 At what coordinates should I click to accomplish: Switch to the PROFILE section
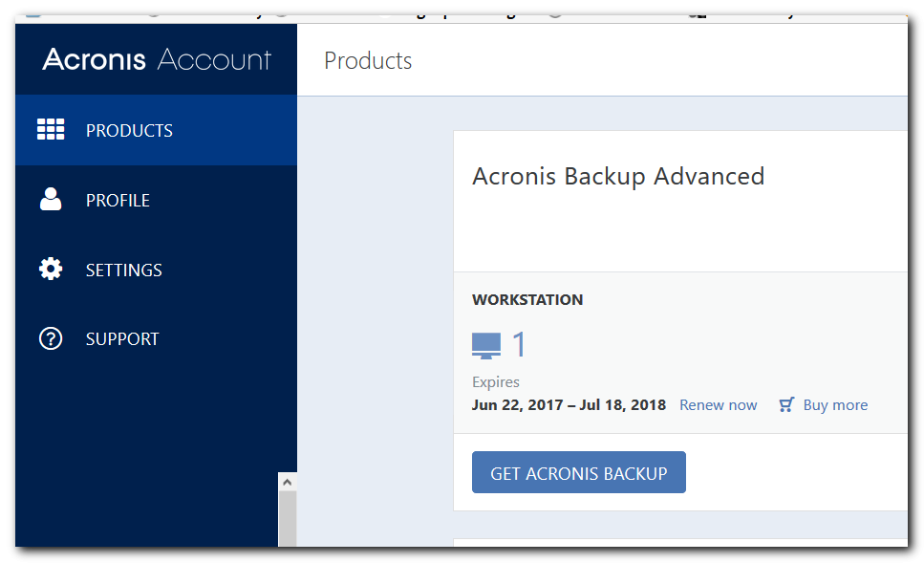point(118,199)
